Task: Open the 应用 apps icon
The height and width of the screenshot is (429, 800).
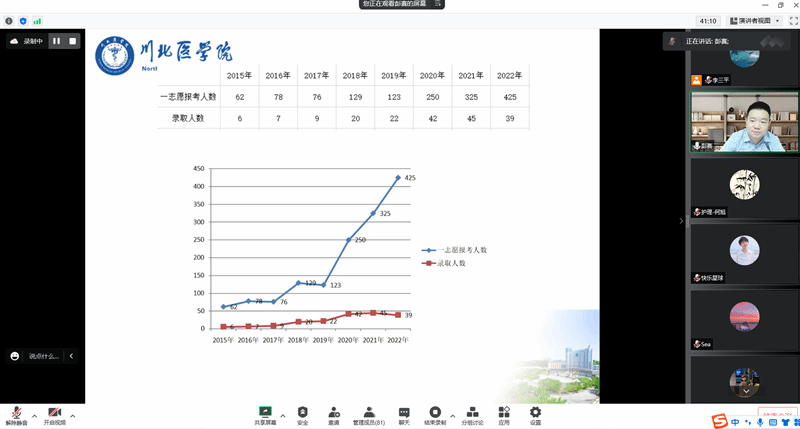Action: click(x=504, y=414)
